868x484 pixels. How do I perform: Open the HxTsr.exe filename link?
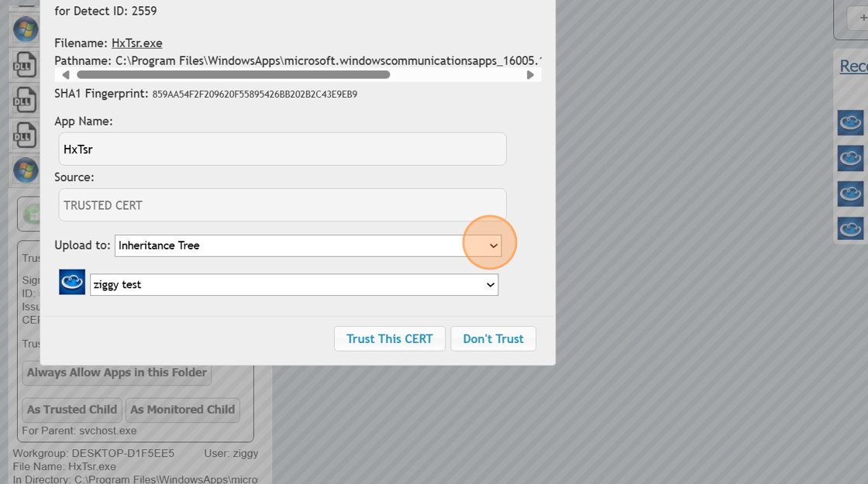point(136,43)
